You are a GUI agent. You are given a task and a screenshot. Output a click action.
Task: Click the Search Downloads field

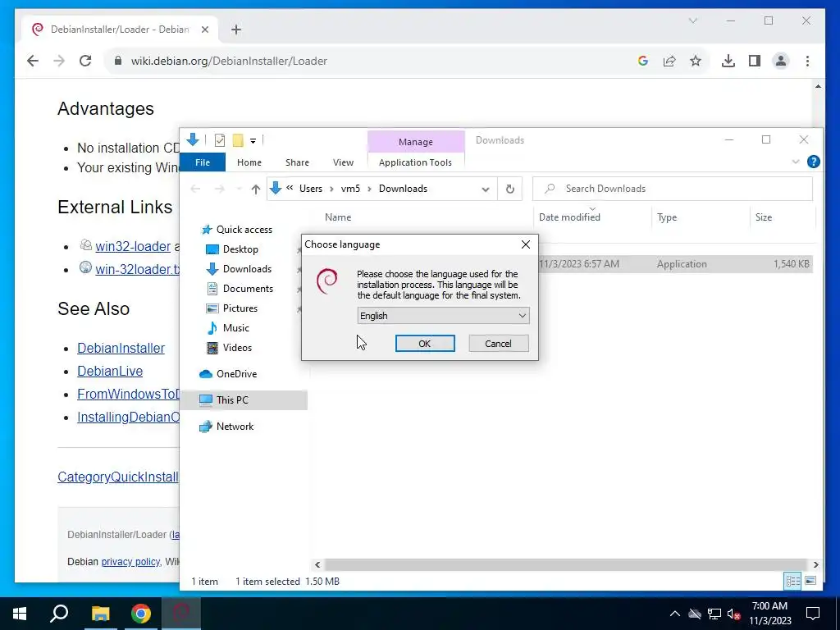tap(673, 189)
